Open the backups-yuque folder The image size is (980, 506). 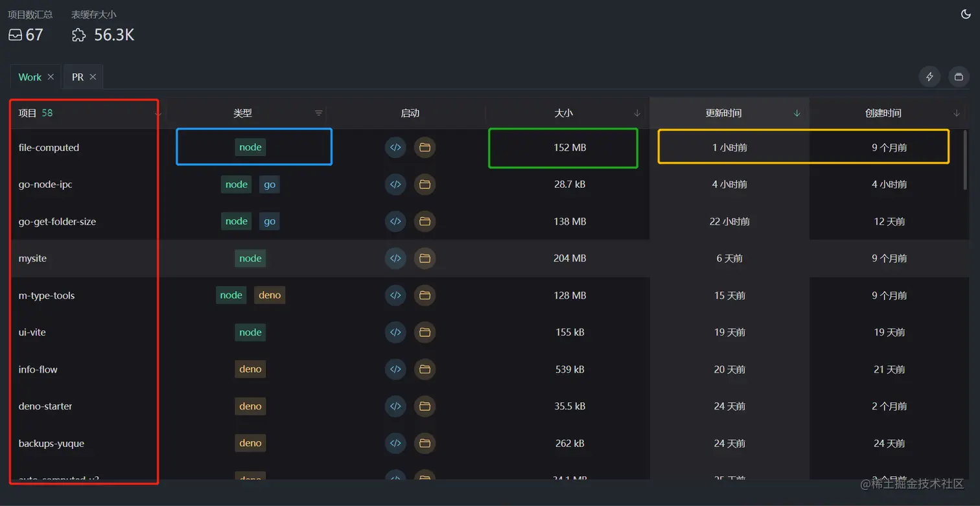(425, 443)
